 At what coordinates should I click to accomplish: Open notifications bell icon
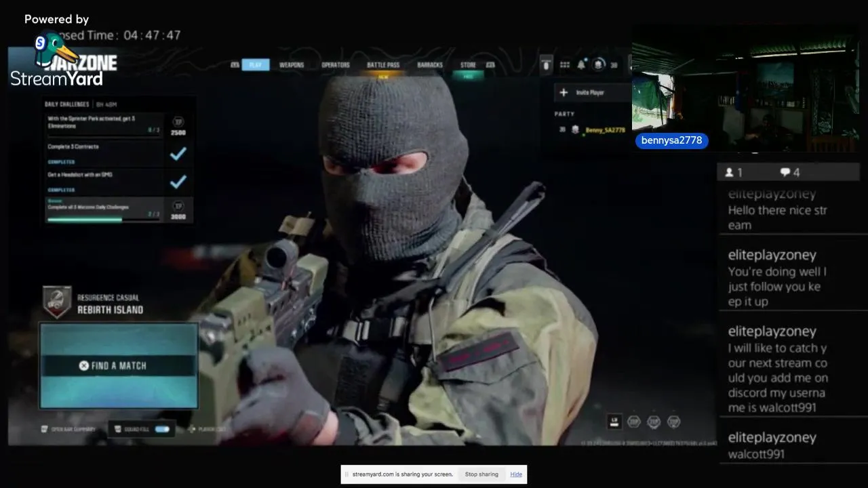click(581, 64)
